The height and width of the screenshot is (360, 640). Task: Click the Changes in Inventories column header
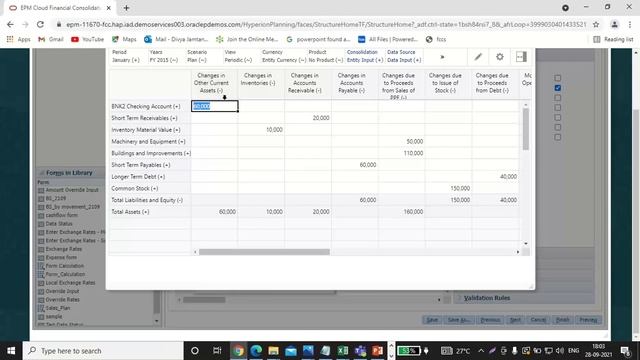pyautogui.click(x=261, y=84)
